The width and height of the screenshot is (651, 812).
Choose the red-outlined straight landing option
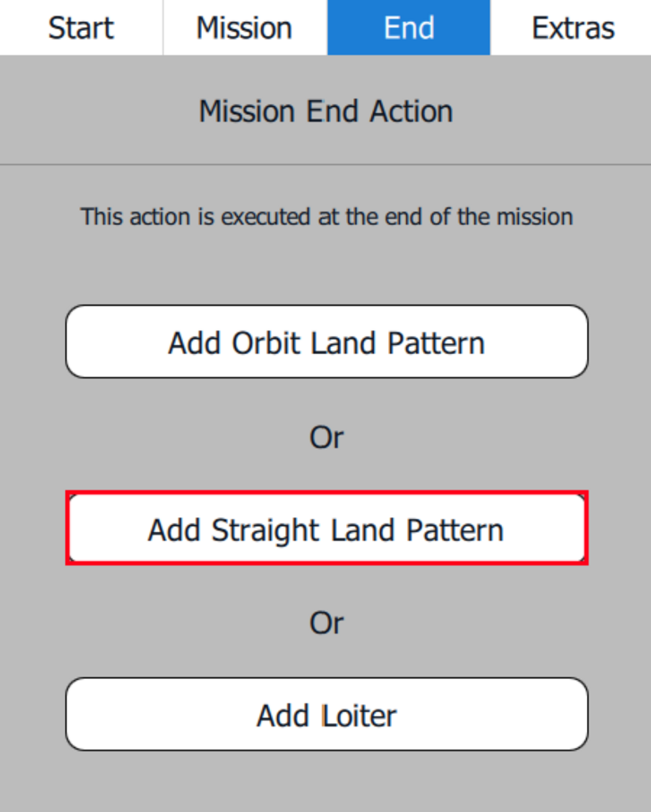pyautogui.click(x=326, y=528)
